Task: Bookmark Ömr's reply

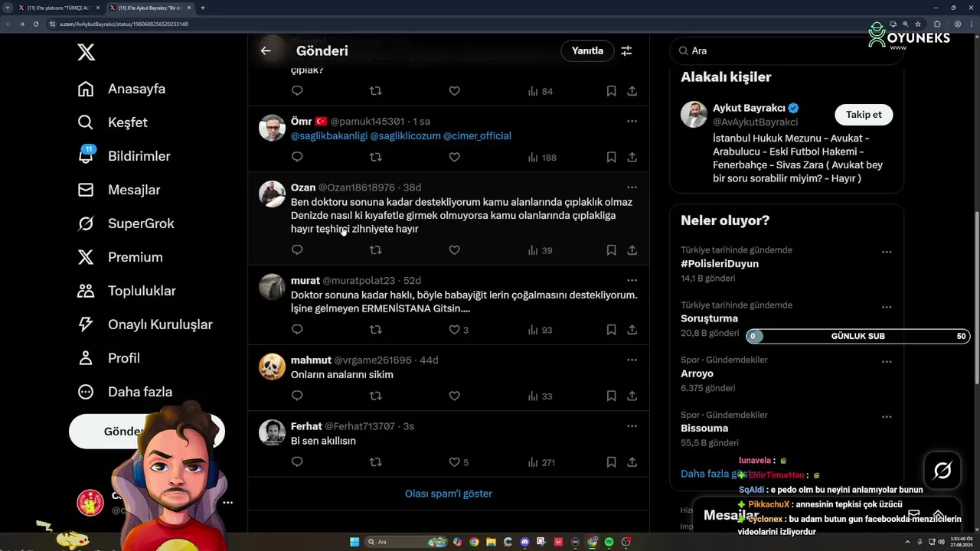Action: (x=611, y=157)
